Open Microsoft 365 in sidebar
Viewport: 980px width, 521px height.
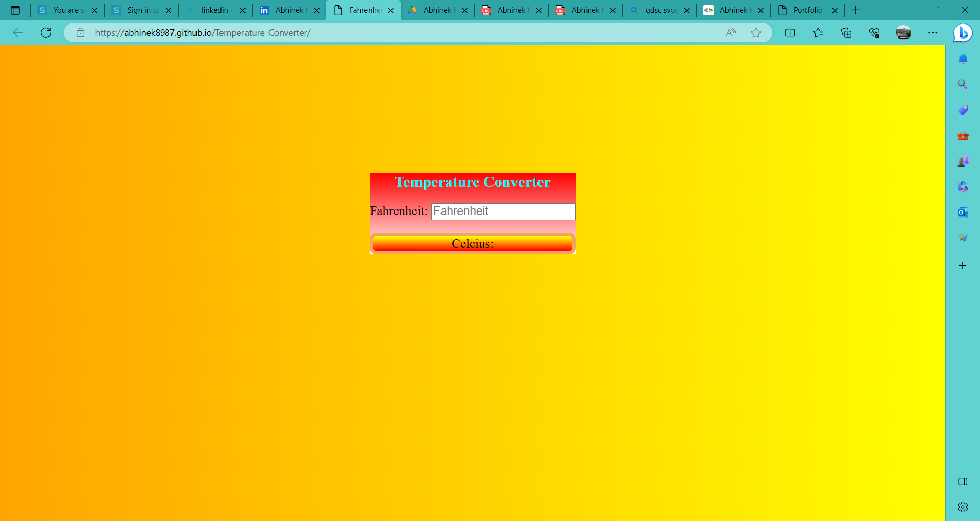point(963,187)
